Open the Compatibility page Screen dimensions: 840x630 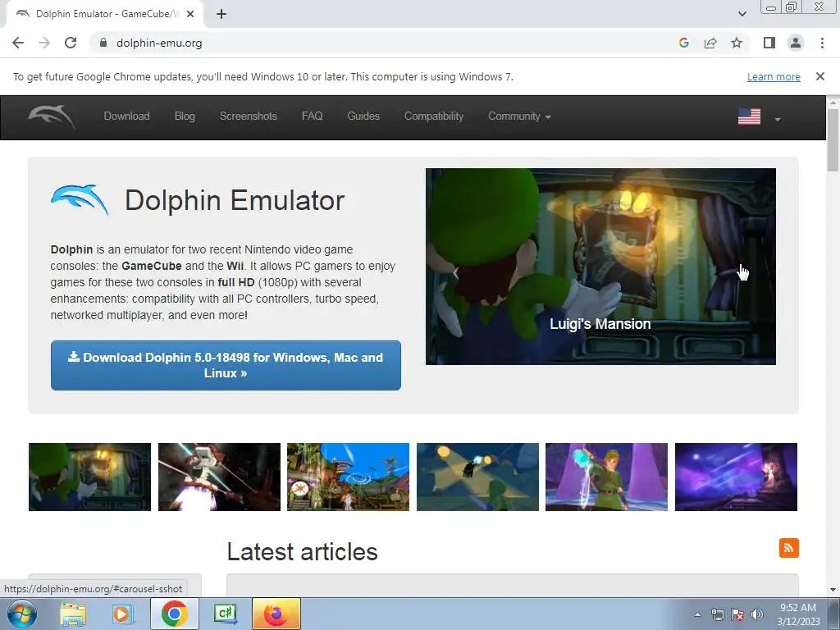click(x=433, y=116)
